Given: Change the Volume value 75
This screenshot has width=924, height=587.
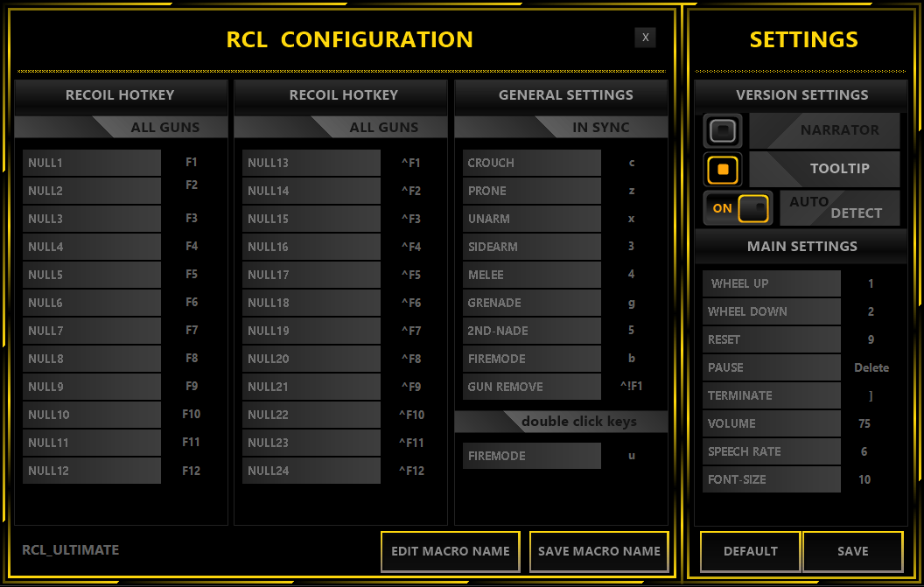Looking at the screenshot, I should [864, 423].
